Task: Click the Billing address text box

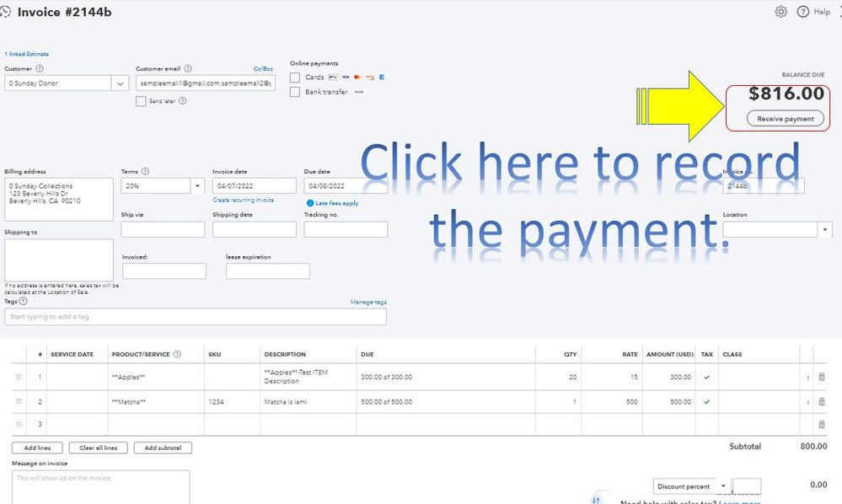Action: pos(59,200)
